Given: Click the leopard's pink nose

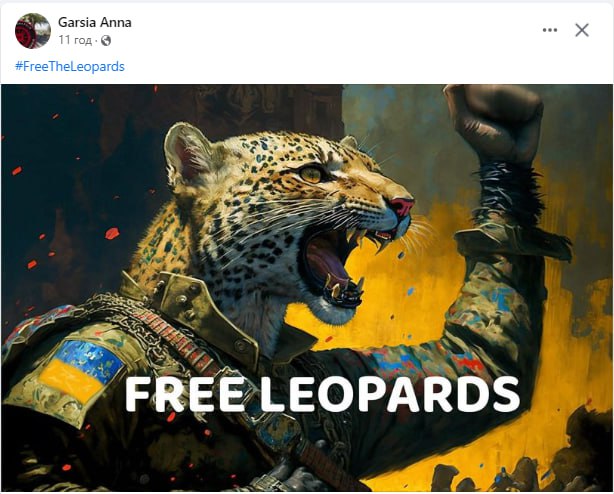Looking at the screenshot, I should click(402, 206).
